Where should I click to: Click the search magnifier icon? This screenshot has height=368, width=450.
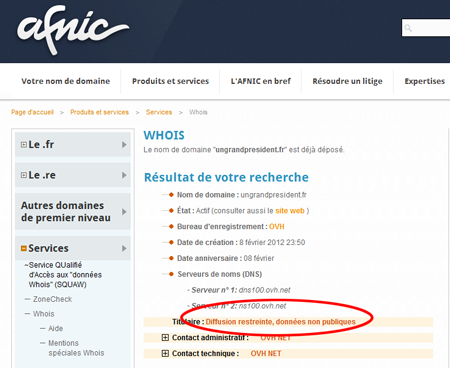[408, 28]
